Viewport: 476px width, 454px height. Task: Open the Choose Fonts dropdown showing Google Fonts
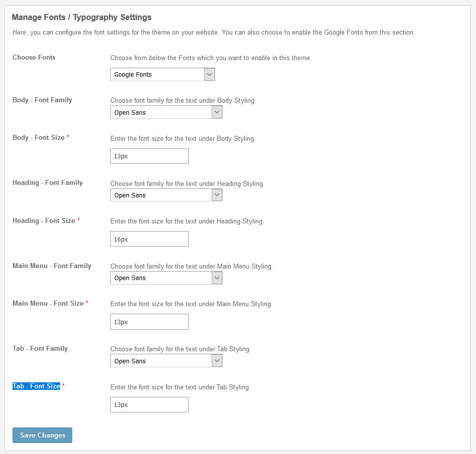pyautogui.click(x=163, y=75)
